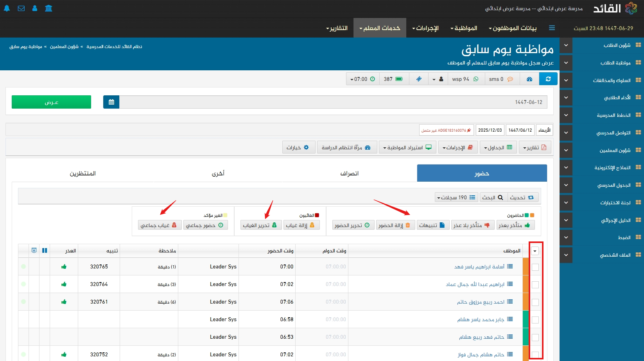The image size is (644, 361).
Task: Open the 190 سجلات records dropdown
Action: [x=456, y=197]
